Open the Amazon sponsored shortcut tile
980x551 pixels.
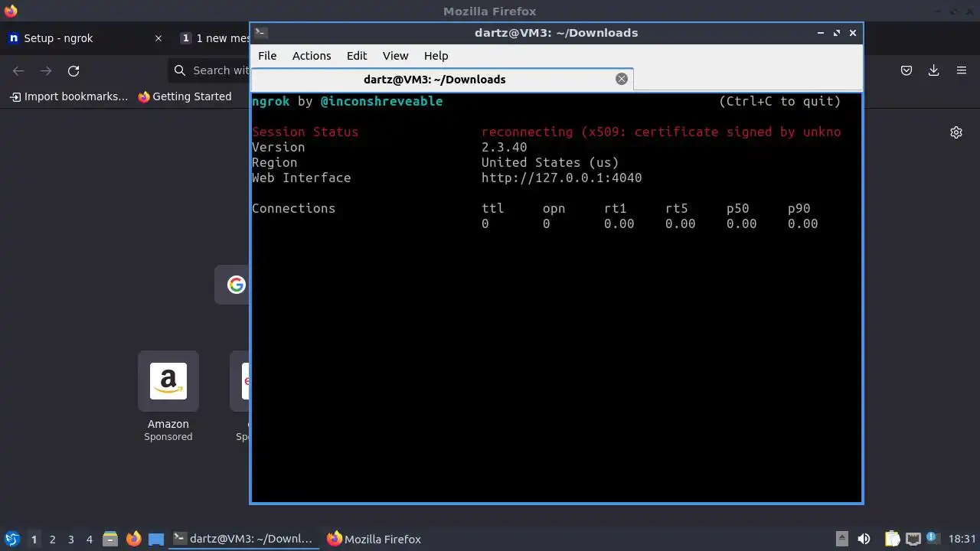pos(168,381)
